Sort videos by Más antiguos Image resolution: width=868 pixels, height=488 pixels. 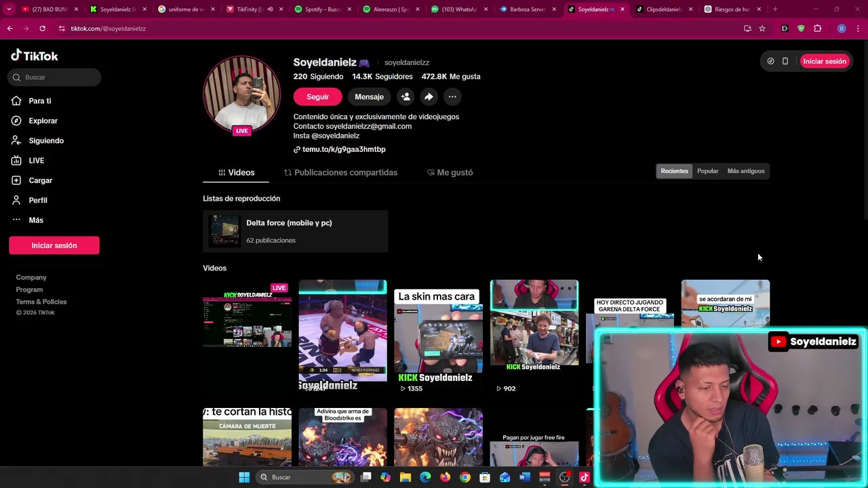[745, 171]
